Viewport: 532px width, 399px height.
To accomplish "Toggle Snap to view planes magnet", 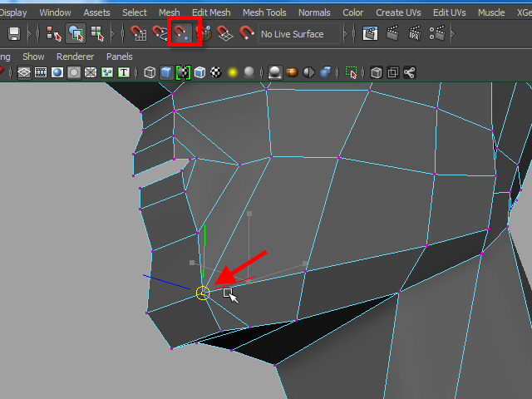I will (x=225, y=33).
